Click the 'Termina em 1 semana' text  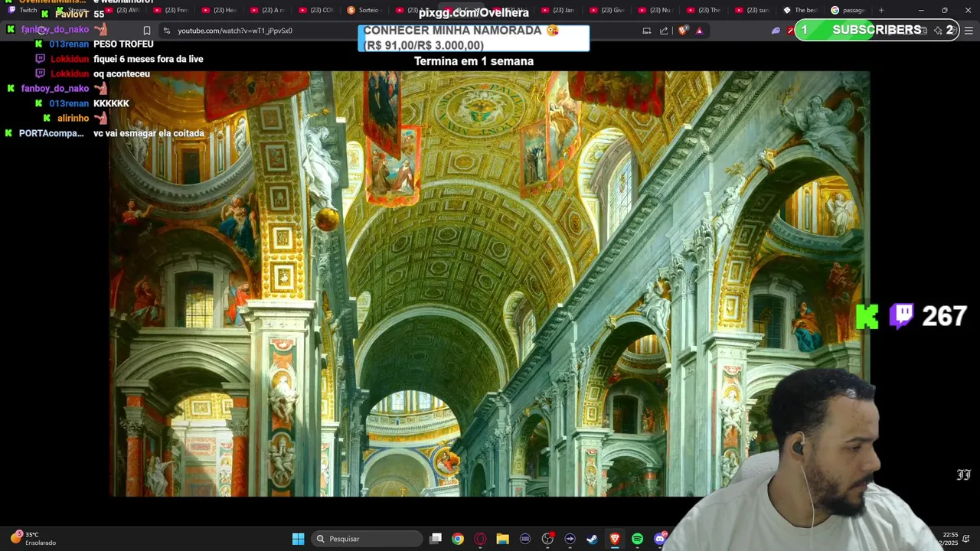[x=474, y=61]
